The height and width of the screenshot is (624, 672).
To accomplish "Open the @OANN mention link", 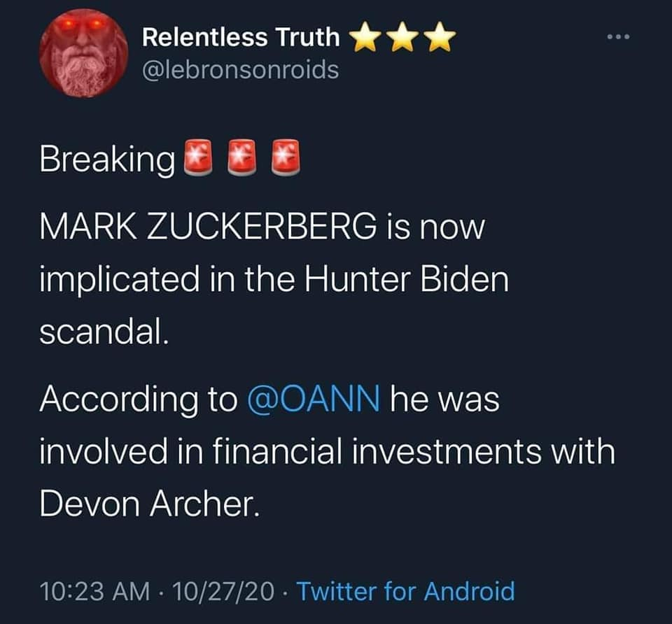I will coord(314,399).
